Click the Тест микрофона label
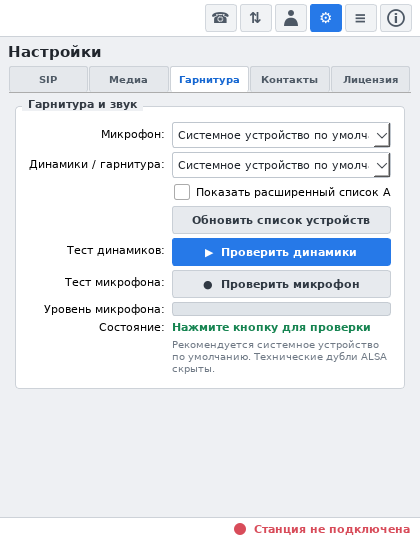Screen dimensions: 420x540 [115, 282]
